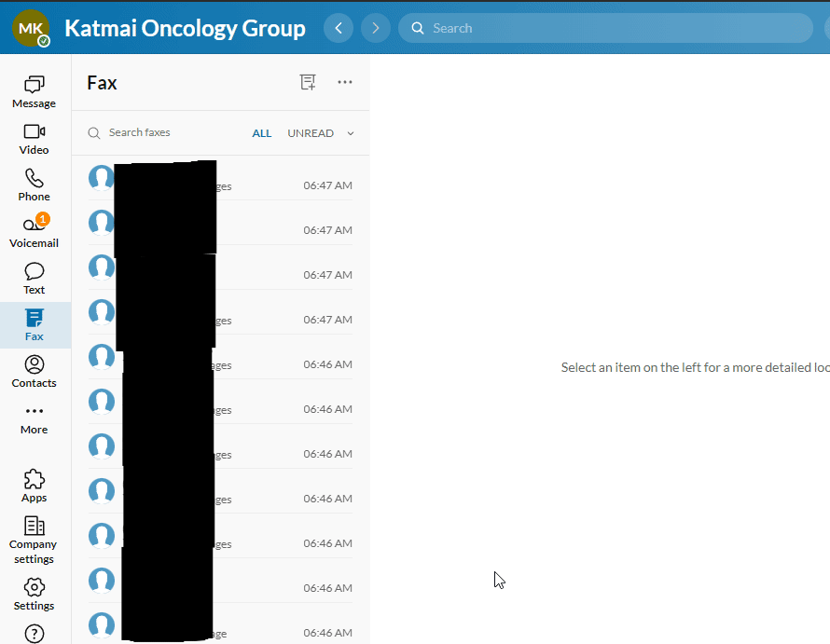Image resolution: width=830 pixels, height=644 pixels.
Task: Open the Video section in sidebar
Action: pos(34,139)
